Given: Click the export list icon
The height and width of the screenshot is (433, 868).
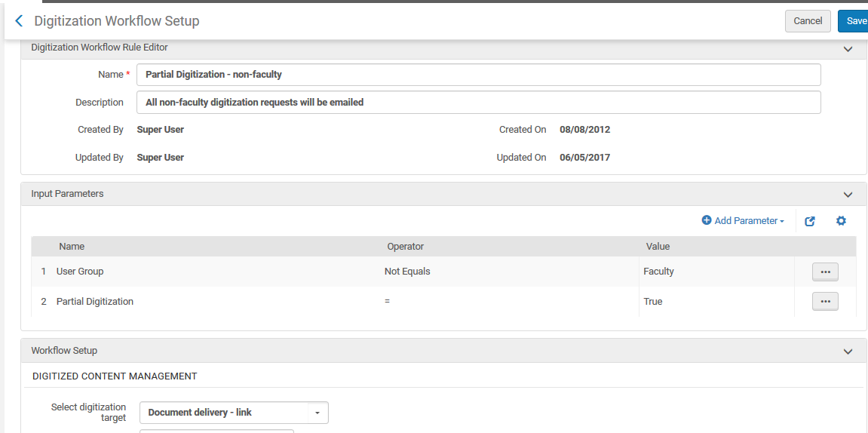Looking at the screenshot, I should click(x=810, y=221).
